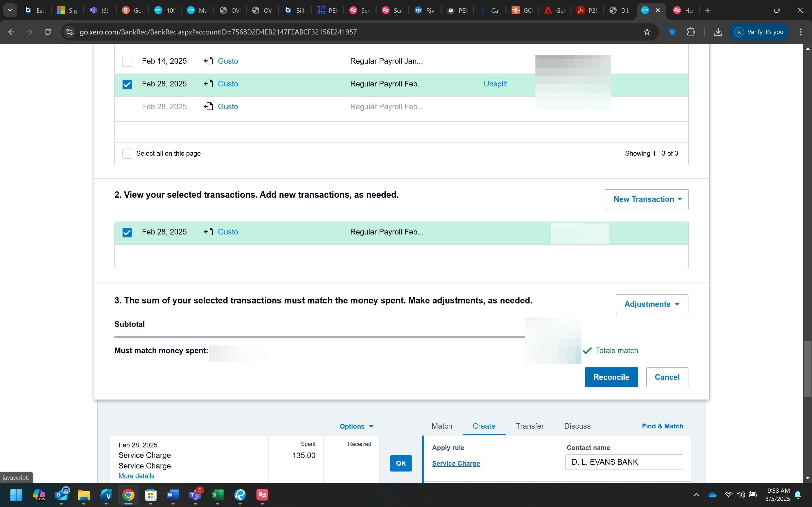The image size is (812, 507).
Task: Uncheck the Gusto payroll row in section 2
Action: (127, 232)
